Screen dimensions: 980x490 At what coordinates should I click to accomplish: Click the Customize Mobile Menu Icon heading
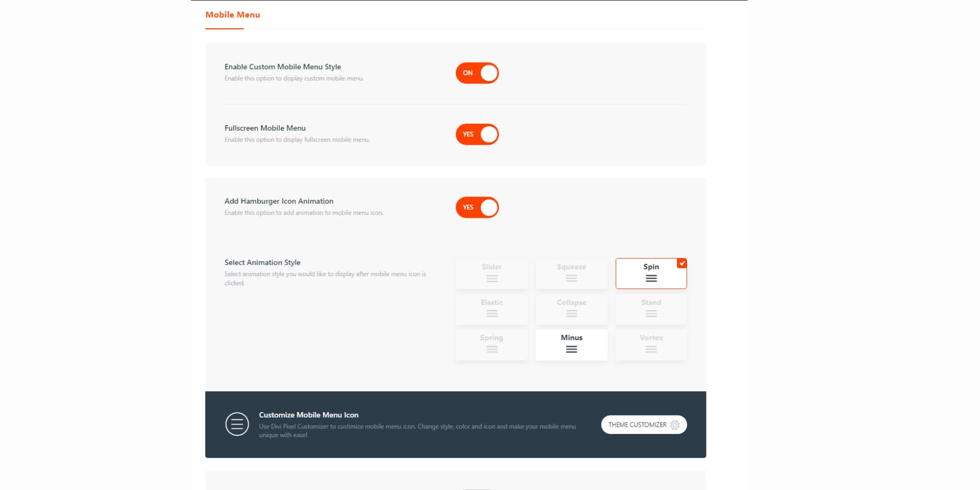(x=309, y=414)
